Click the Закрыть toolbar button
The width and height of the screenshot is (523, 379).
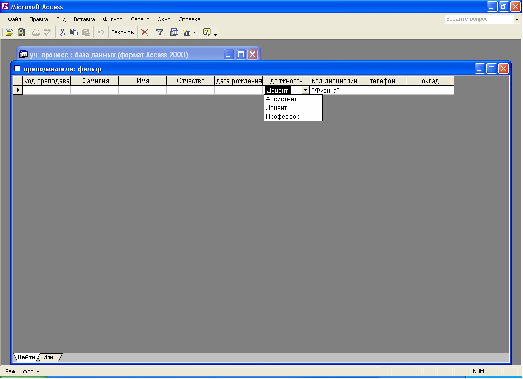tap(122, 32)
